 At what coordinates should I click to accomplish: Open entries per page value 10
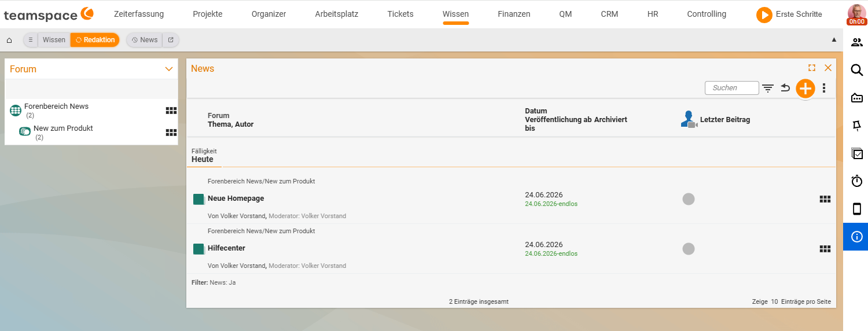(x=774, y=301)
